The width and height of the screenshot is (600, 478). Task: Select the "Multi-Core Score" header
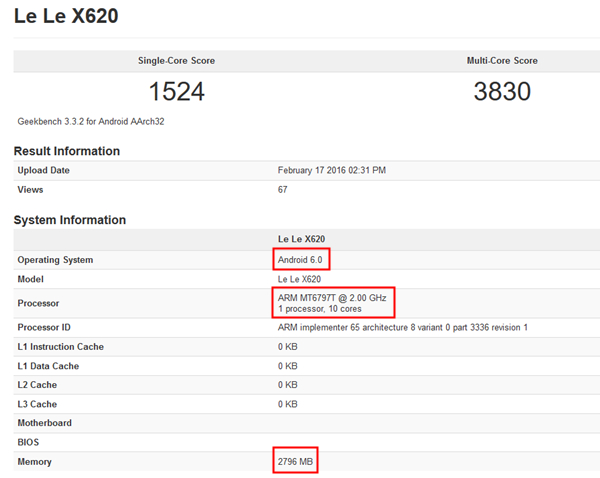(x=502, y=60)
